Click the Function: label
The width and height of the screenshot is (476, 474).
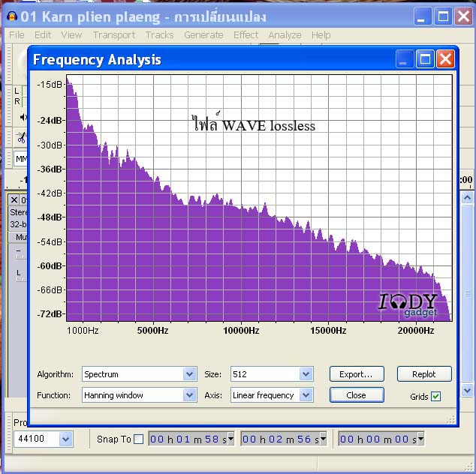[53, 395]
